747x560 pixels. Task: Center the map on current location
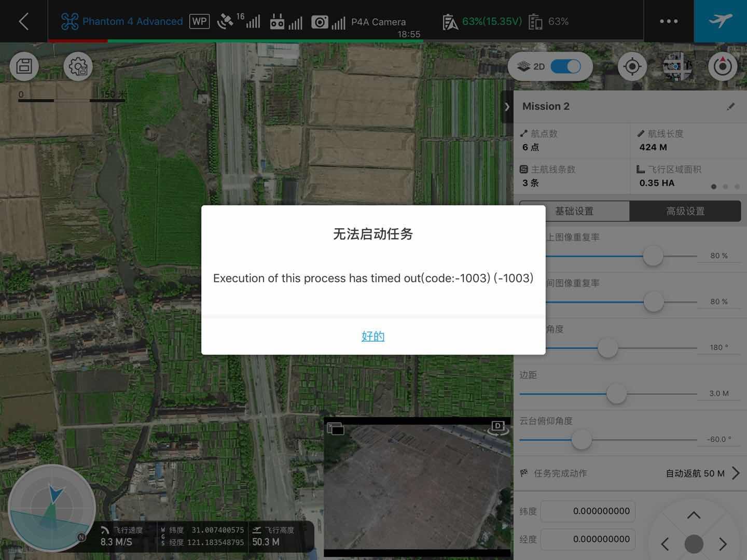[632, 66]
